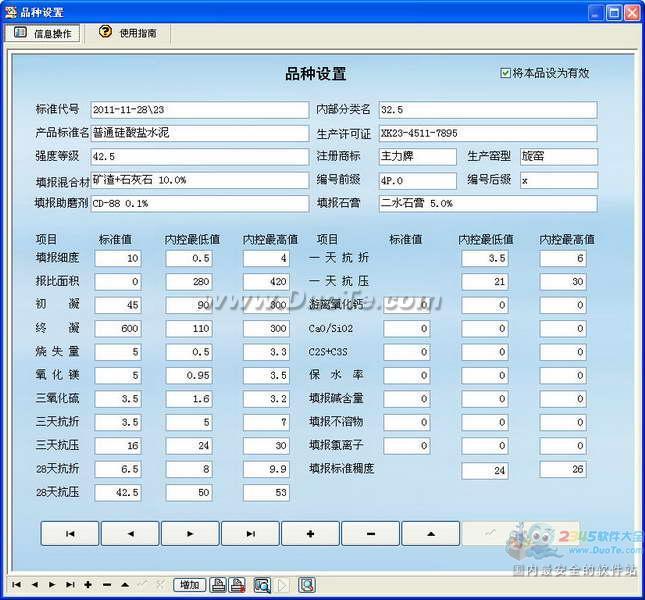Click the 增加 button in bottom toolbar

click(x=188, y=585)
